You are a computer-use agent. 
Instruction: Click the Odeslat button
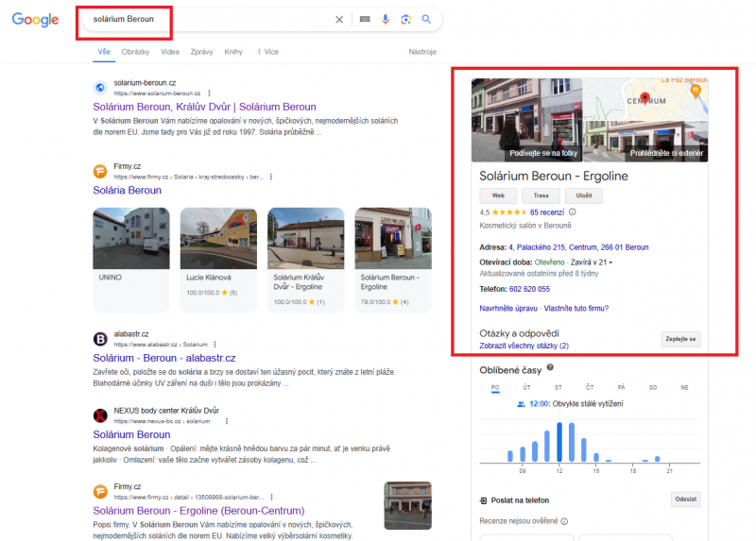click(x=686, y=499)
